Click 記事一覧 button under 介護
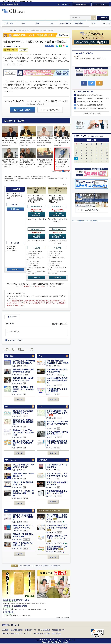This screenshot has height=644, width=111. [53, 400]
